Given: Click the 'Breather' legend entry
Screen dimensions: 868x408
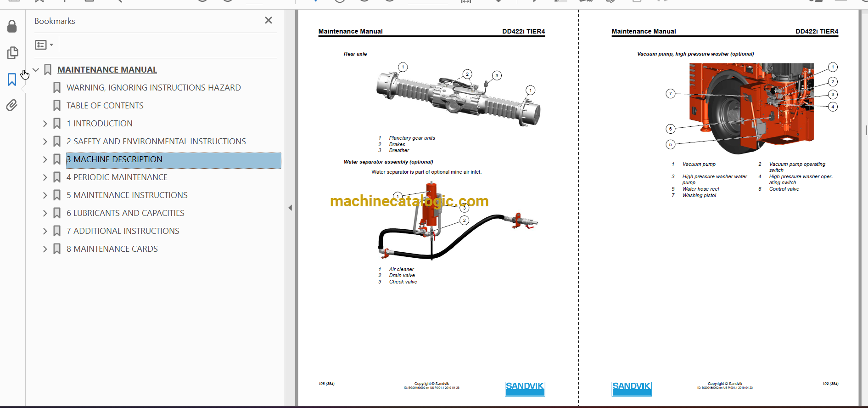Looking at the screenshot, I should (x=399, y=150).
